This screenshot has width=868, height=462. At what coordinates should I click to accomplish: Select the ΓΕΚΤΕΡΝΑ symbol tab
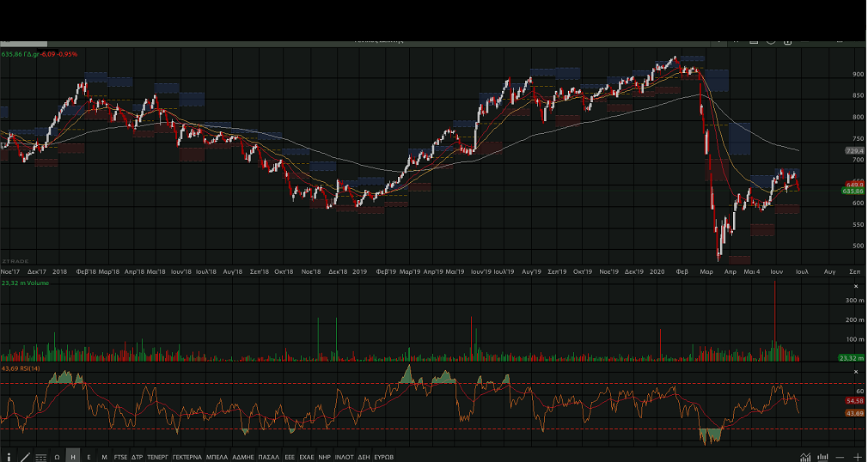coord(186,457)
